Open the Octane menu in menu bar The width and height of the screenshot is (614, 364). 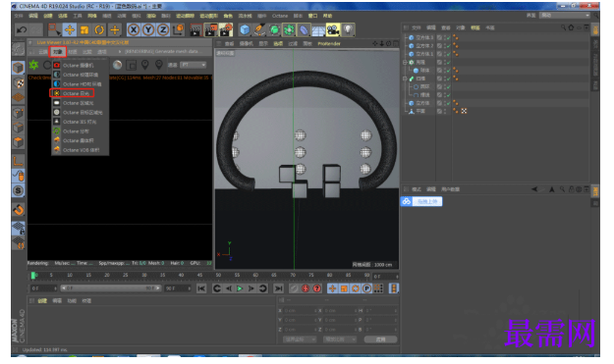pyautogui.click(x=280, y=16)
